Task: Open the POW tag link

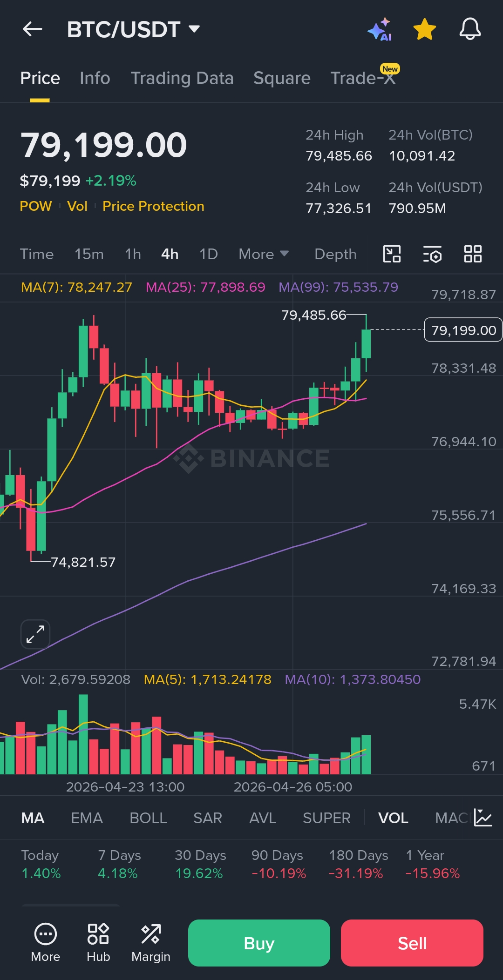Action: (x=36, y=206)
